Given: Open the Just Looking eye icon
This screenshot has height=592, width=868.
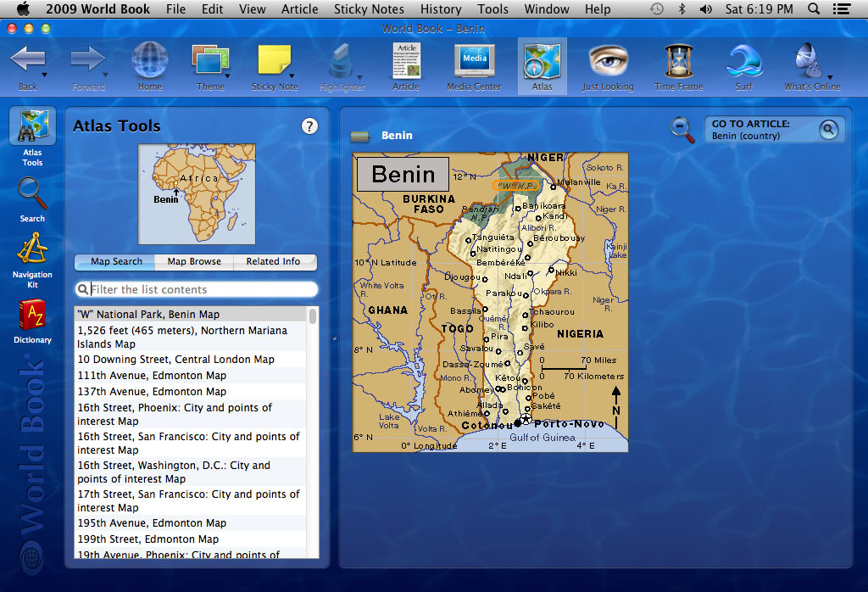Looking at the screenshot, I should (x=608, y=60).
